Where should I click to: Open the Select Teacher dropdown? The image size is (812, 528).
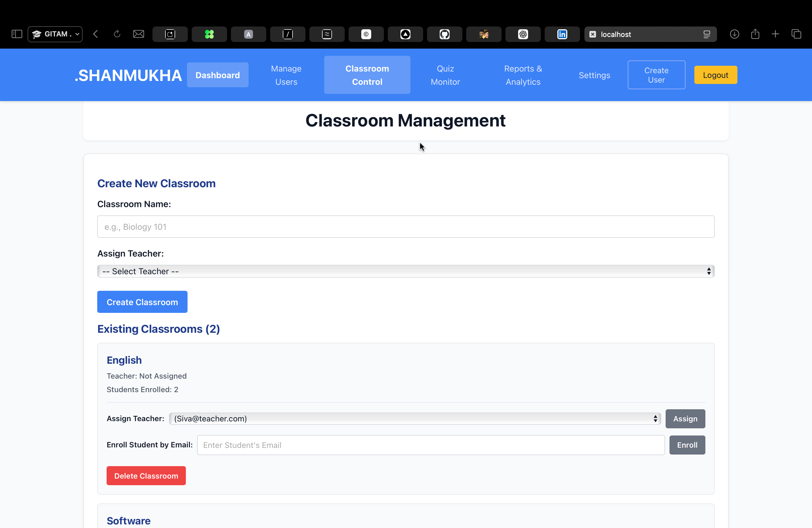click(406, 271)
